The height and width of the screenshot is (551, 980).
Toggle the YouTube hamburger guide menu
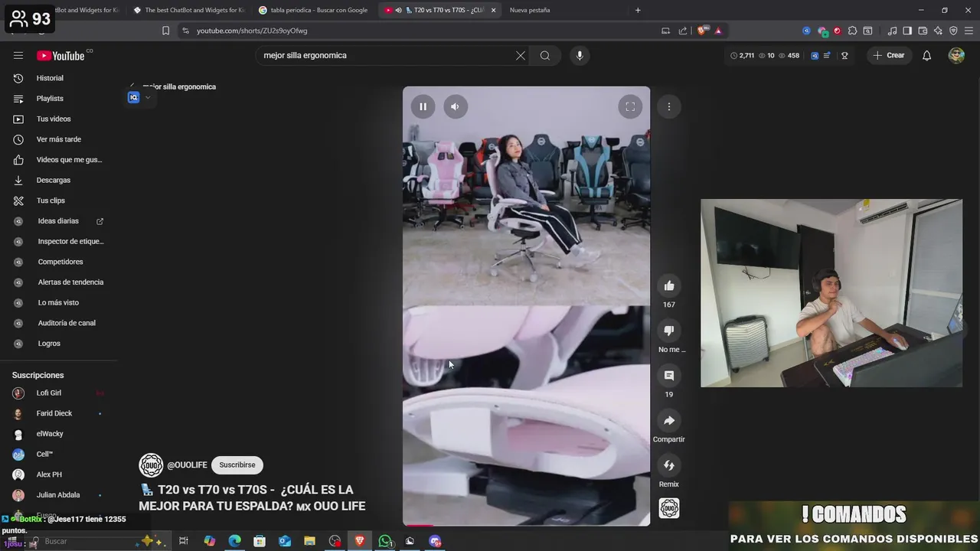[18, 55]
